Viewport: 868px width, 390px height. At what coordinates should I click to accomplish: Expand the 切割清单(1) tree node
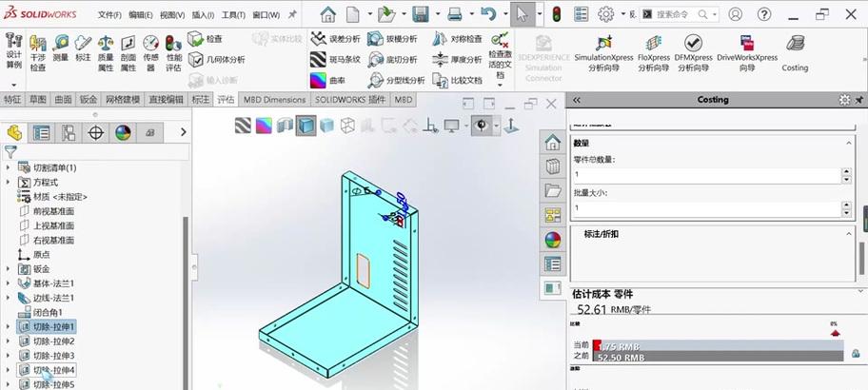point(8,167)
